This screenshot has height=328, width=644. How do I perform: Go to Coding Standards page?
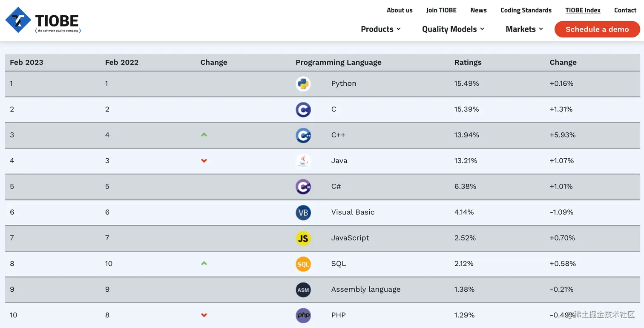click(x=526, y=10)
